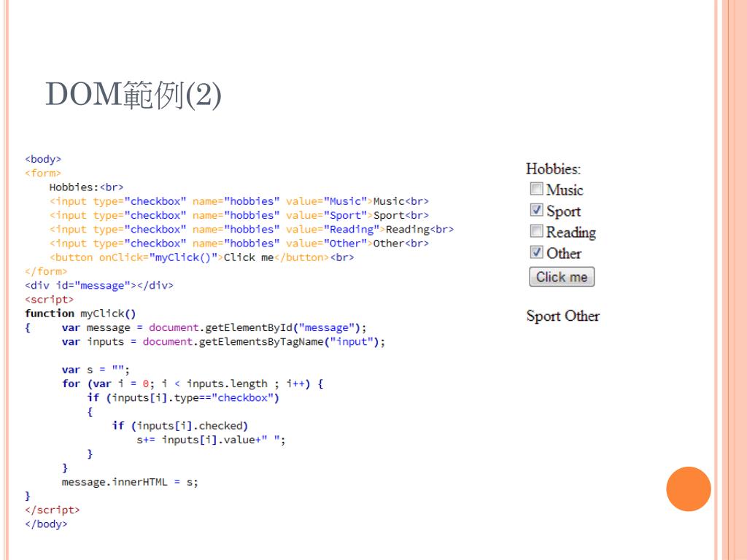This screenshot has width=747, height=560.
Task: Click the input line with value="Music"
Action: pos(239,201)
